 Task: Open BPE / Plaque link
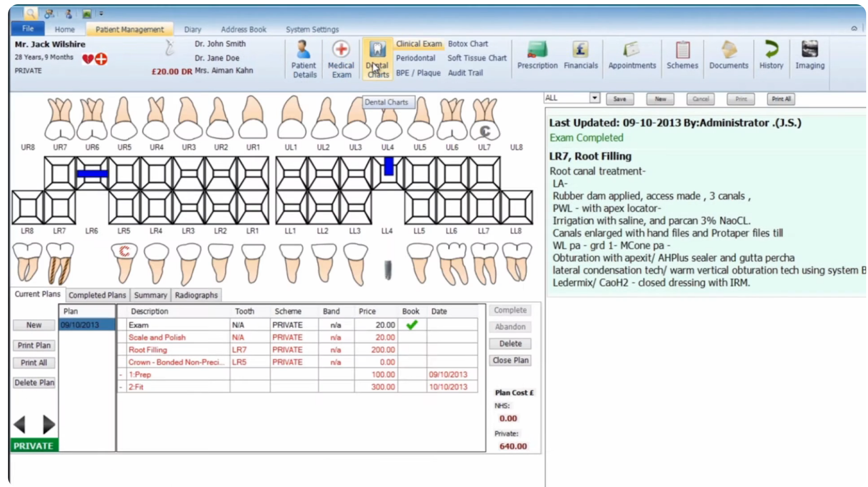pos(418,73)
